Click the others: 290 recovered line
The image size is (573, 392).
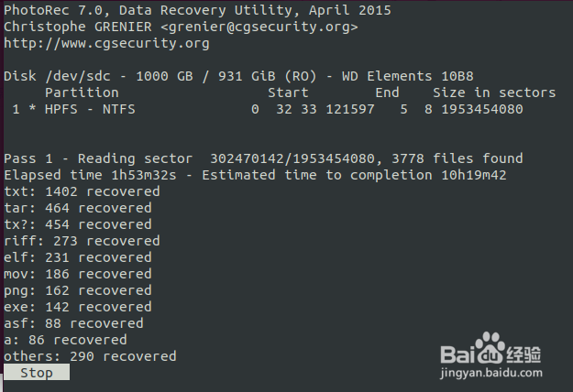(90, 356)
